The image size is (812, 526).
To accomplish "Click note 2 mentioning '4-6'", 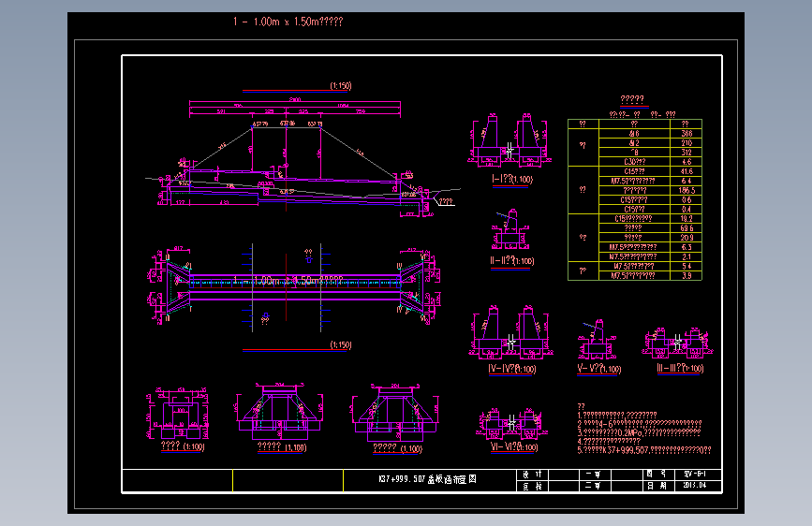I will click(x=640, y=423).
